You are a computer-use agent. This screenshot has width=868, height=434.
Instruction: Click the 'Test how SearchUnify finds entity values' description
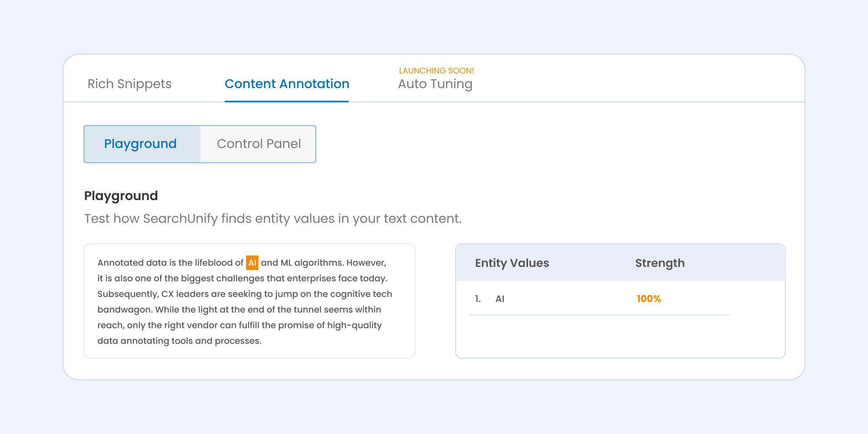(273, 218)
